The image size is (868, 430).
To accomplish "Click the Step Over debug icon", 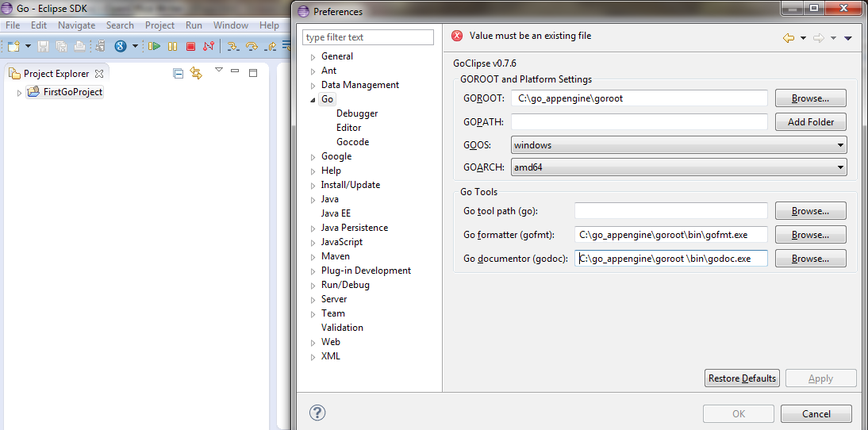I will (x=252, y=47).
